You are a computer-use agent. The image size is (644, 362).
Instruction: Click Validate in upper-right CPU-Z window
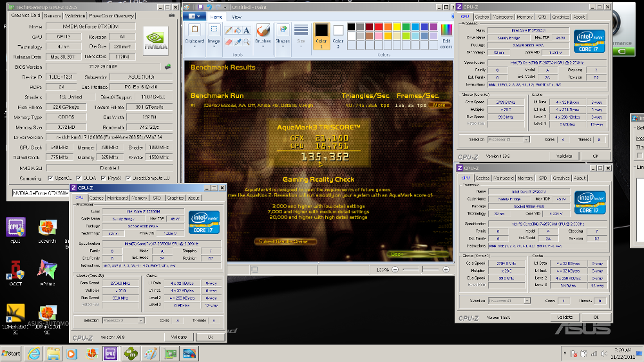pos(564,156)
